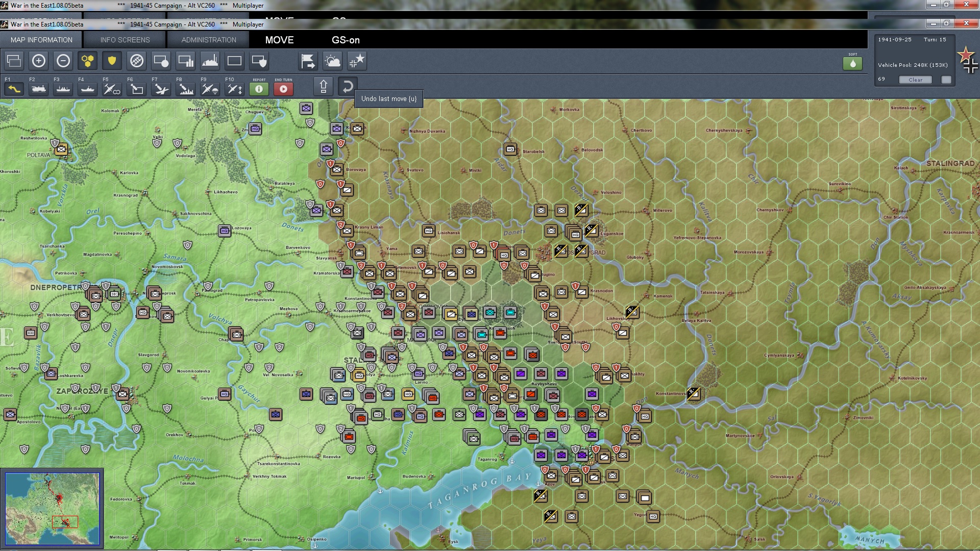Viewport: 980px width, 551px height.
Task: Click the 1941-09-25 date text
Action: [x=895, y=40]
